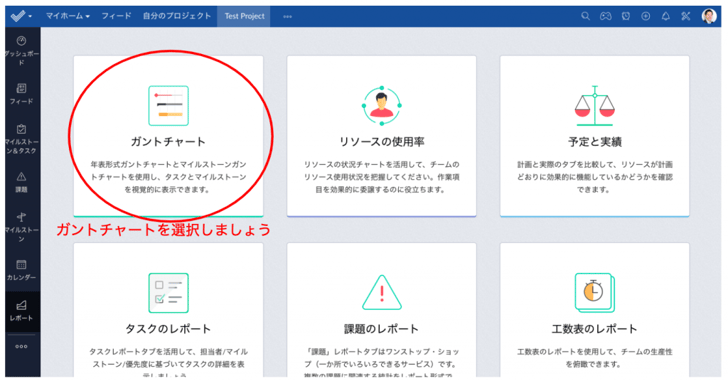Expand the checkmark logo dropdown arrow
728x381 pixels.
(30, 17)
